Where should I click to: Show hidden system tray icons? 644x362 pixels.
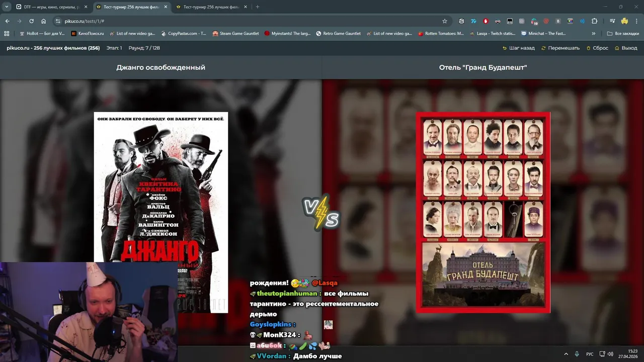(x=566, y=354)
